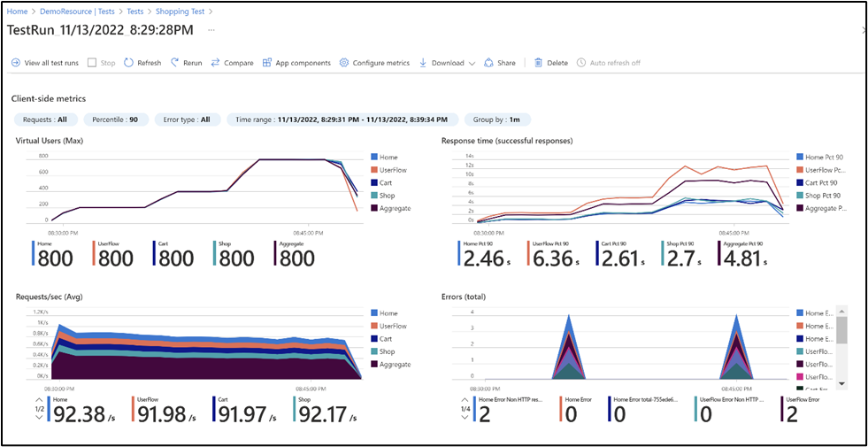Click the Configure metrics gear icon
The image size is (868, 447).
click(344, 63)
